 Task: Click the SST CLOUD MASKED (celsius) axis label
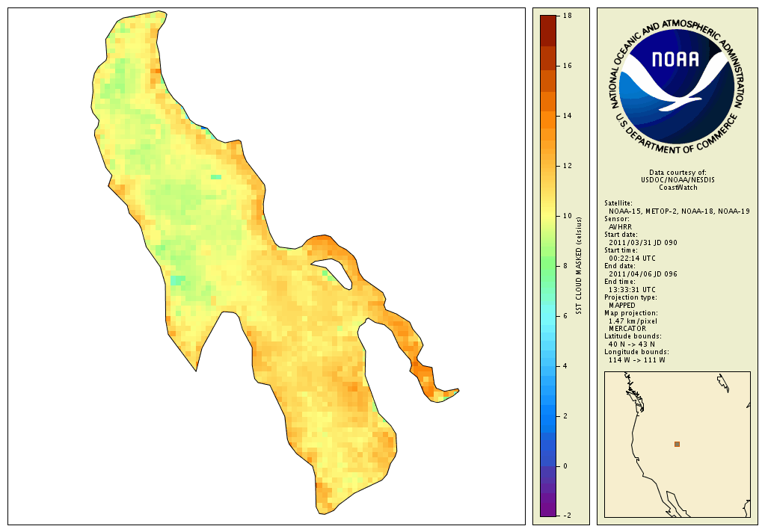click(579, 265)
